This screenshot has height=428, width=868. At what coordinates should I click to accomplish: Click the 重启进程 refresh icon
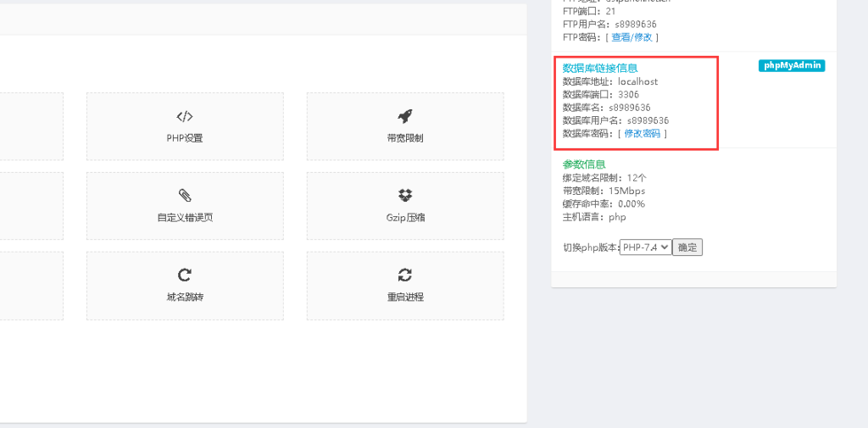[405, 275]
